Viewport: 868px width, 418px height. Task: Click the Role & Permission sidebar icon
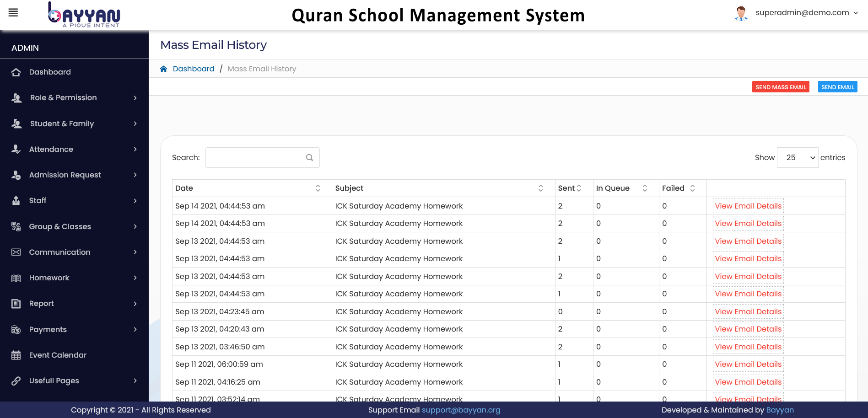click(x=16, y=98)
